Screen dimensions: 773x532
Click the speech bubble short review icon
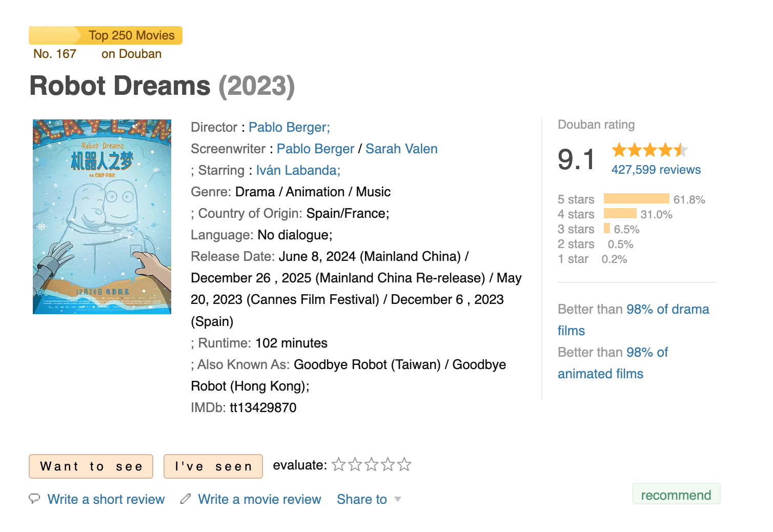pos(34,499)
